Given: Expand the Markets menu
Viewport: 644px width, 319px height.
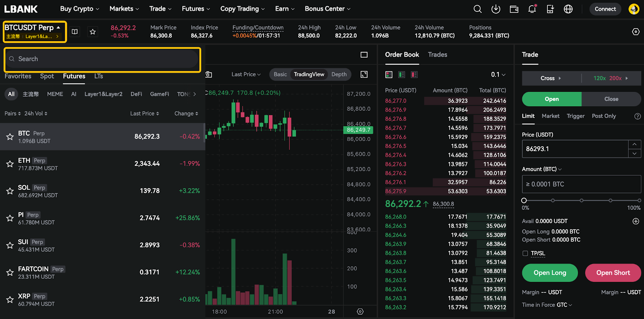Looking at the screenshot, I should (124, 9).
